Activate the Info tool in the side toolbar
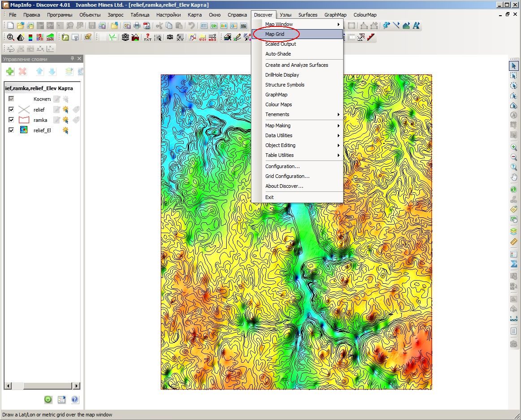Image resolution: width=521 pixels, height=420 pixels. [x=514, y=190]
